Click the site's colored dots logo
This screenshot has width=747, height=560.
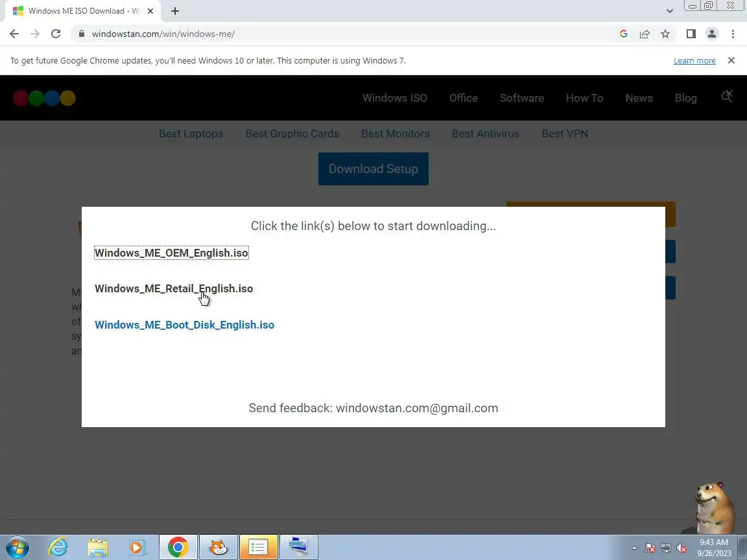[x=44, y=98]
